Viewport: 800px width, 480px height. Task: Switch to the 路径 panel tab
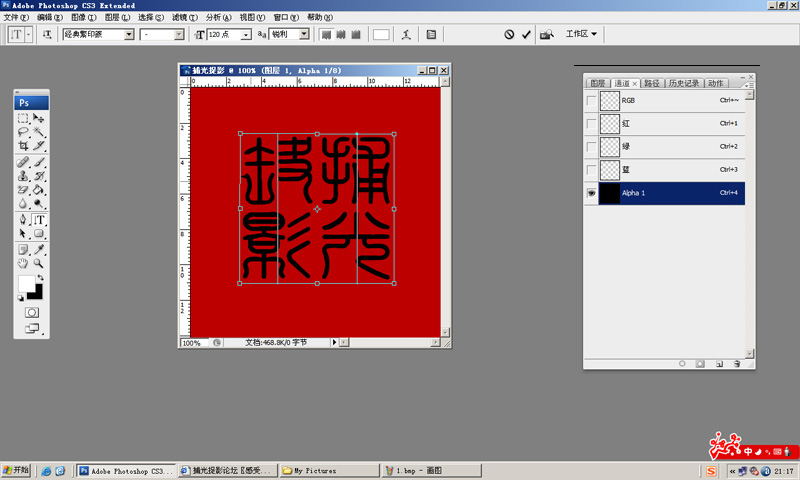(652, 83)
